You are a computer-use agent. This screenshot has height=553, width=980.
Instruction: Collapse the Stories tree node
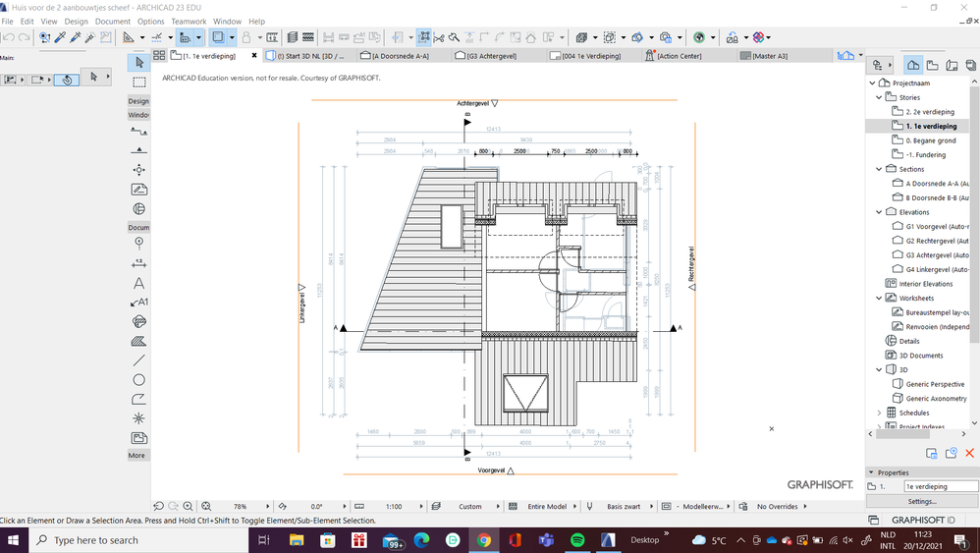pos(879,97)
